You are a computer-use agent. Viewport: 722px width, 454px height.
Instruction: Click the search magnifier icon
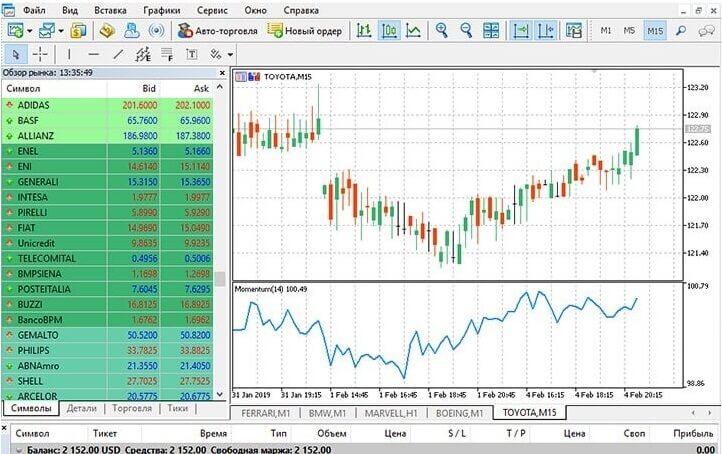(681, 31)
